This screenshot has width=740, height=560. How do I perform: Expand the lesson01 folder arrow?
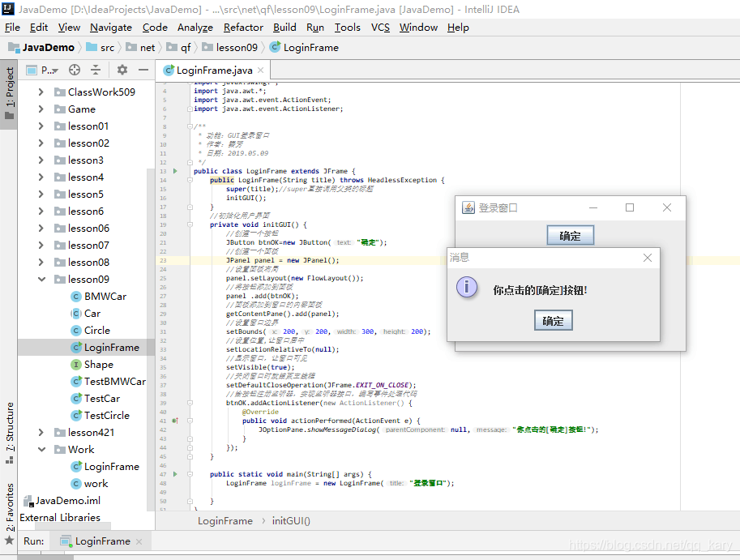pyautogui.click(x=41, y=126)
